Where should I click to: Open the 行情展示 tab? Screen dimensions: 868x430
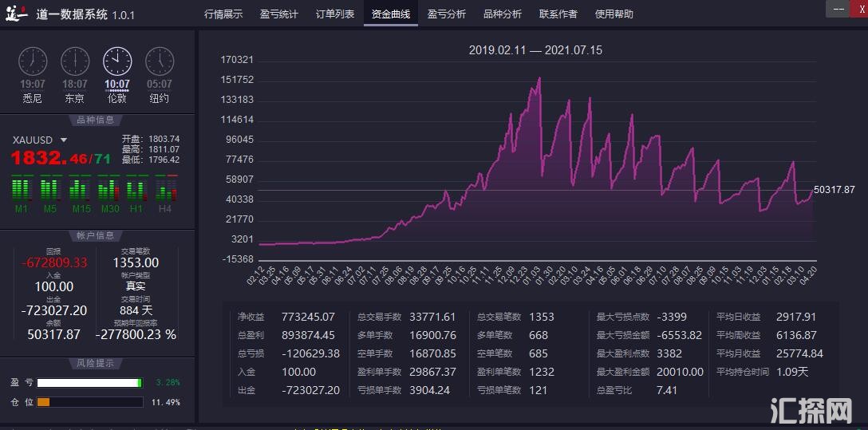[223, 14]
